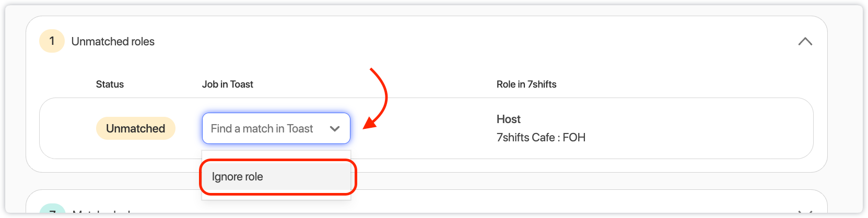Click the yellow Unmatched status badge

point(135,128)
